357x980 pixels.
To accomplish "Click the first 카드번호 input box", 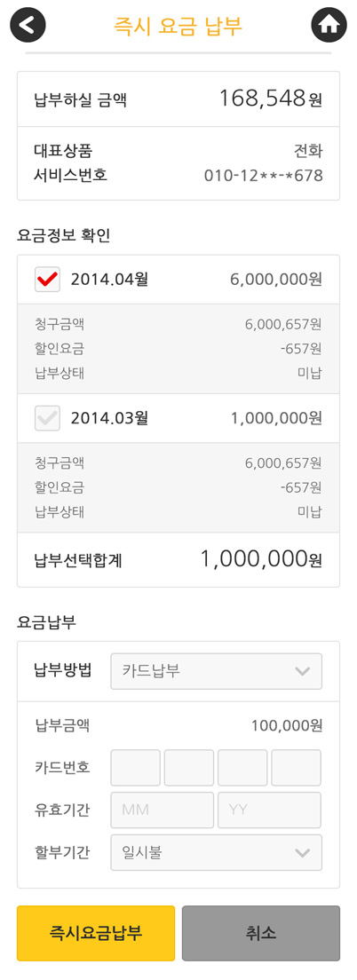I will point(136,768).
